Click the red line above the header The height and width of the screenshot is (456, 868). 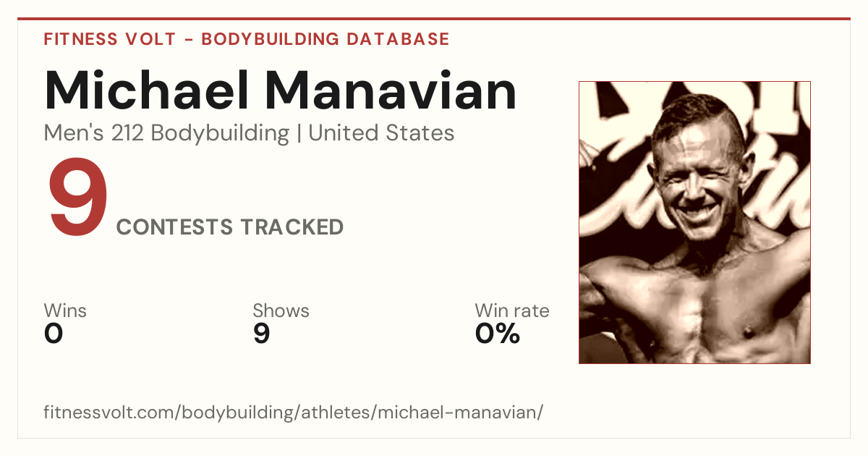click(x=434, y=19)
